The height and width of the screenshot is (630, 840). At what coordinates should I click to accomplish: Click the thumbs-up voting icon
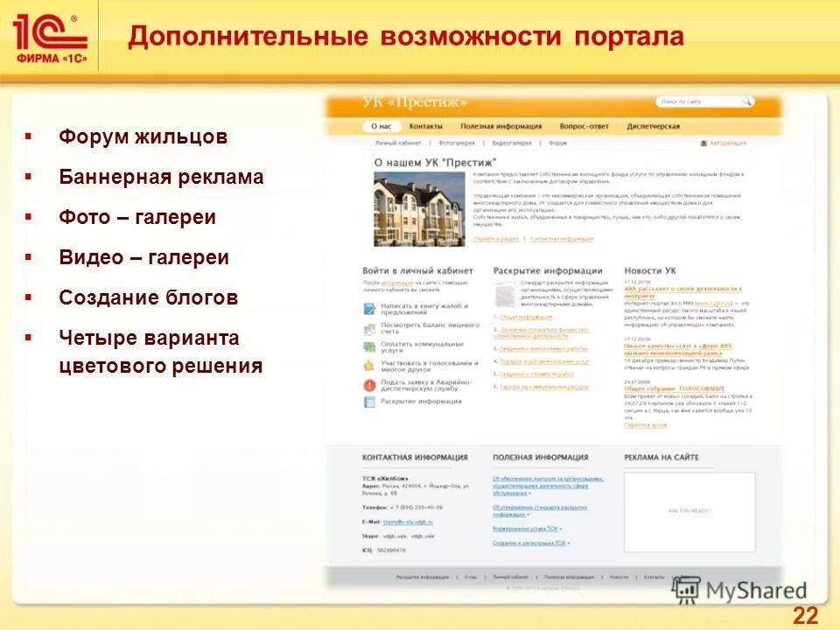370,365
